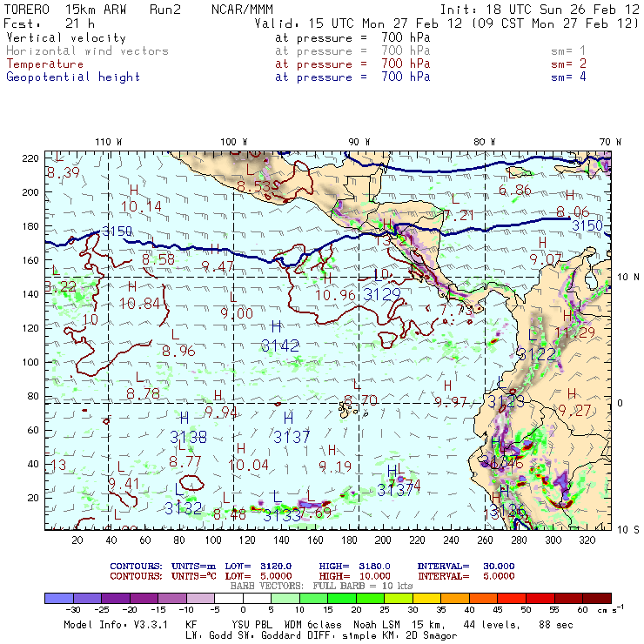Click the '88 sec' timestep text

[556, 625]
